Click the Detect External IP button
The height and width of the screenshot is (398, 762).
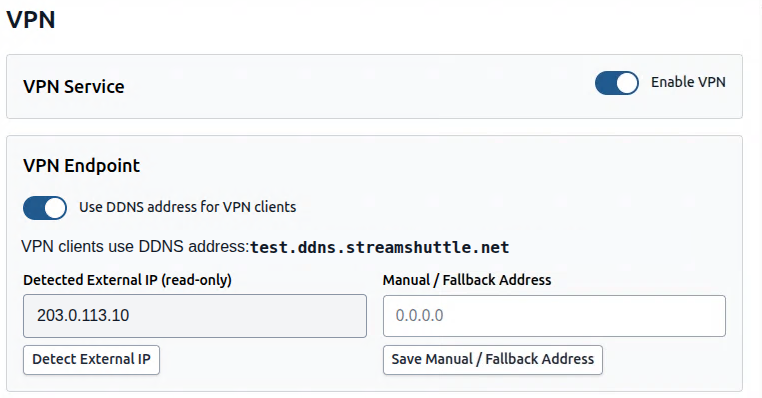(91, 360)
